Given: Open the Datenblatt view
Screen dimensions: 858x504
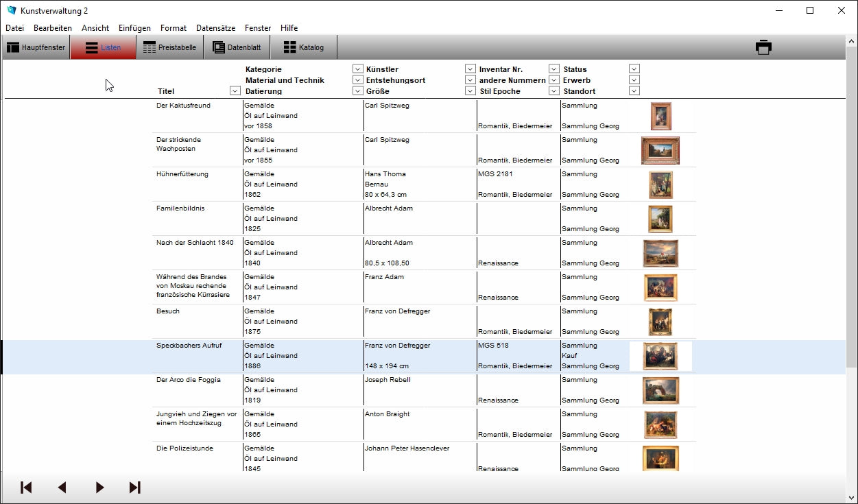Looking at the screenshot, I should point(237,47).
